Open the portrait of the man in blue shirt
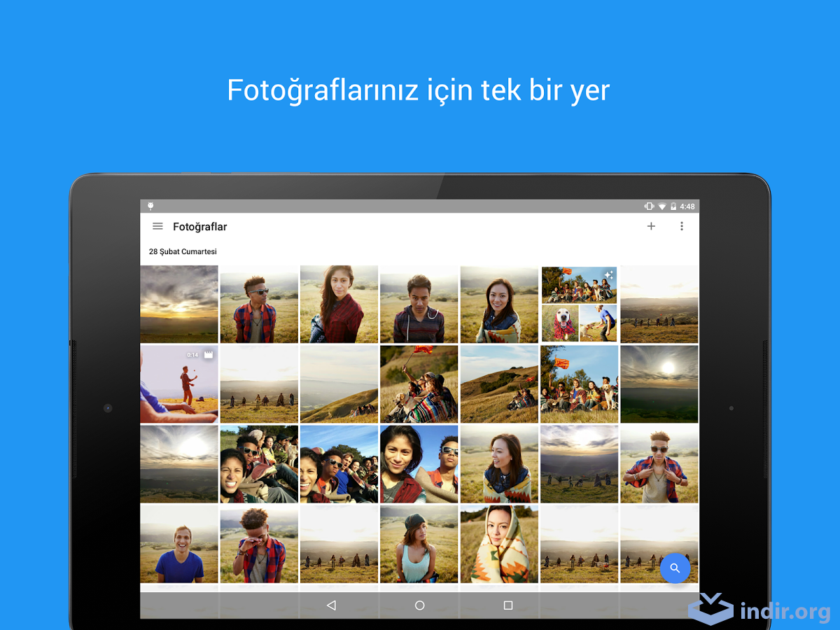The width and height of the screenshot is (840, 630). pos(178,543)
